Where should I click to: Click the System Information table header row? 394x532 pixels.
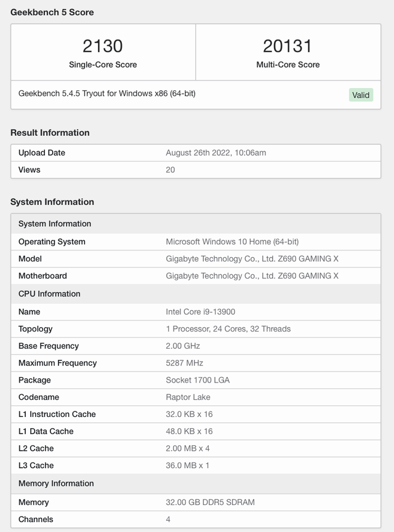point(196,224)
